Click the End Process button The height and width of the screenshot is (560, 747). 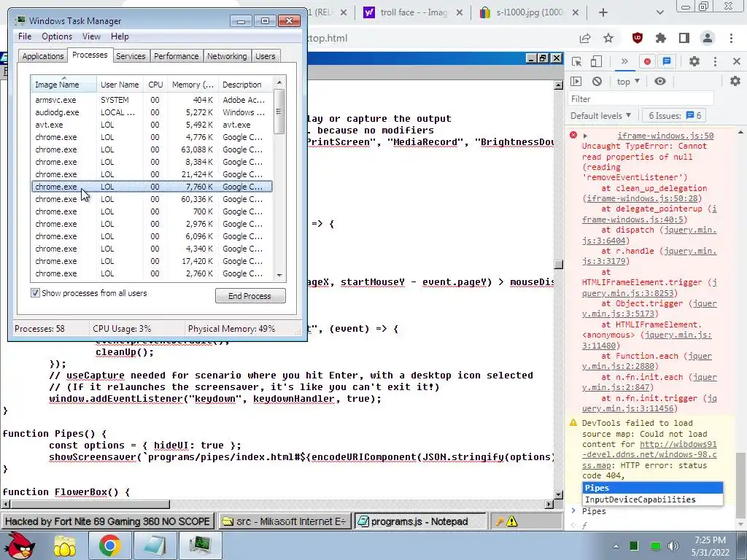[x=250, y=296]
